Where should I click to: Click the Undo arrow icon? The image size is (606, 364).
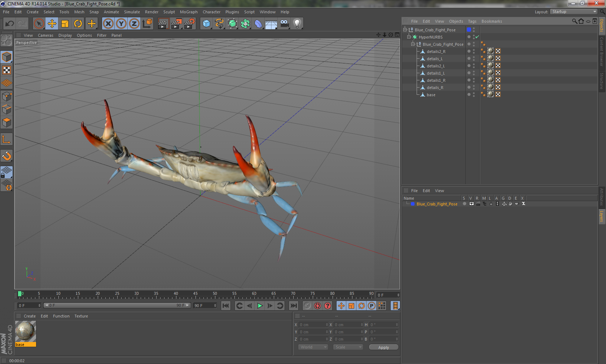click(10, 24)
